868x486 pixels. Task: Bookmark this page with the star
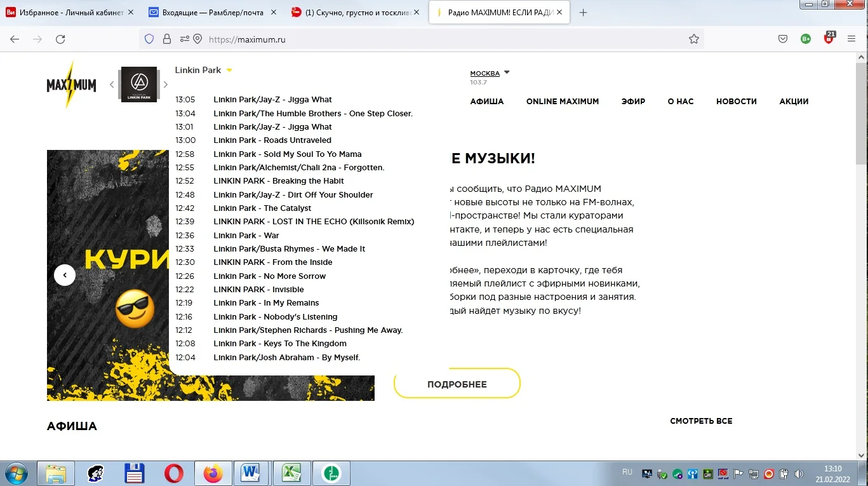[x=694, y=39]
